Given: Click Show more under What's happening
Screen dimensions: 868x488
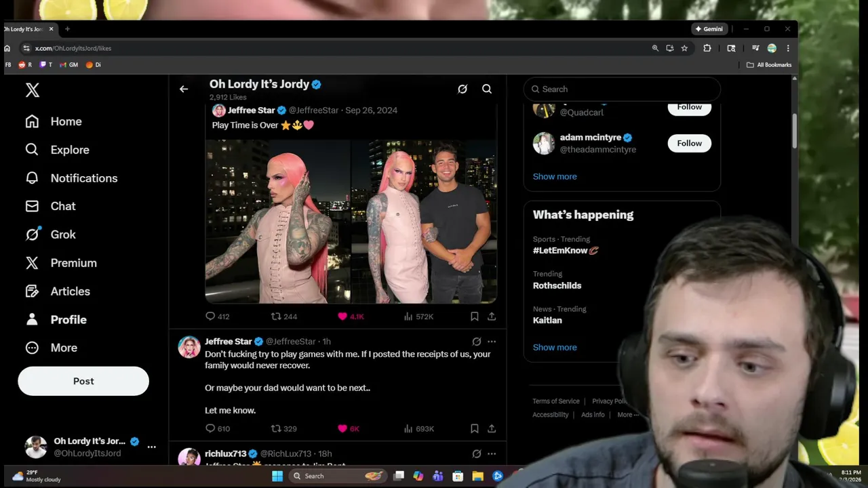Looking at the screenshot, I should (555, 347).
